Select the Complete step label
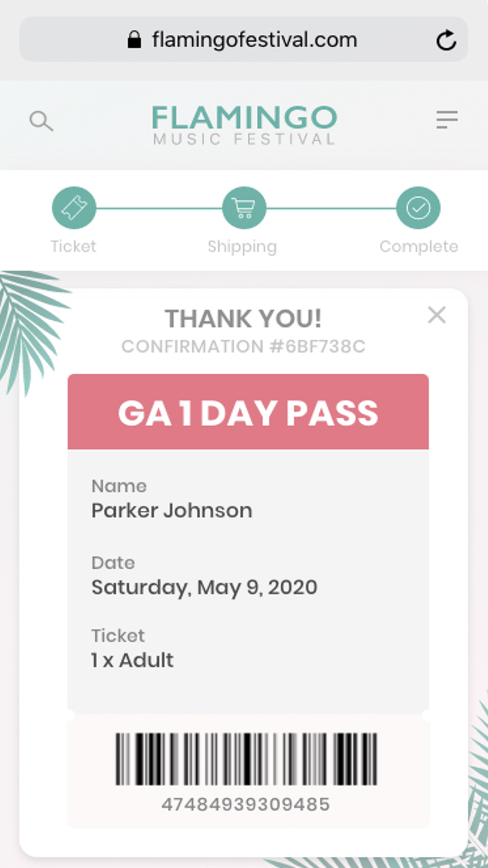This screenshot has height=868, width=488. (418, 246)
